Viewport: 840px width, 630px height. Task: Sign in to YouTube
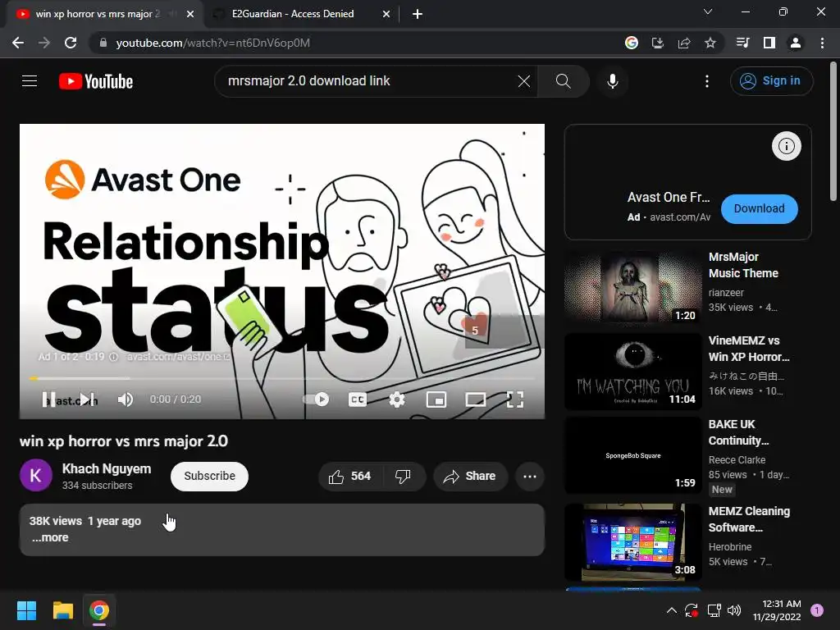[771, 81]
